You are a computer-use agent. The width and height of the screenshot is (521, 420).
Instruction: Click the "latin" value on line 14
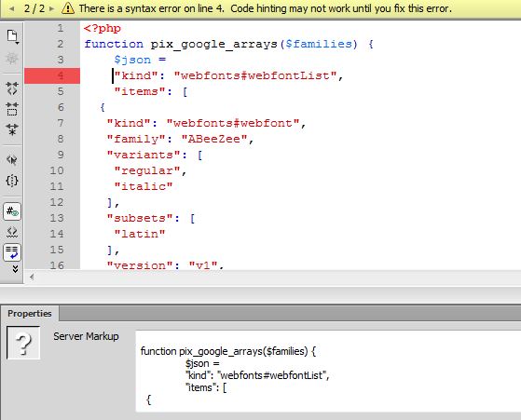[x=140, y=234]
